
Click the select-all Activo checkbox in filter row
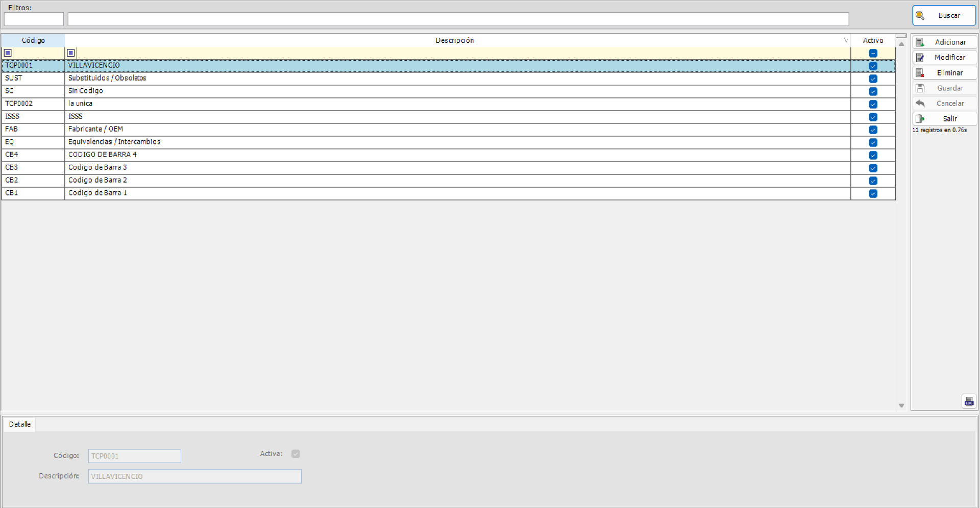tap(873, 53)
